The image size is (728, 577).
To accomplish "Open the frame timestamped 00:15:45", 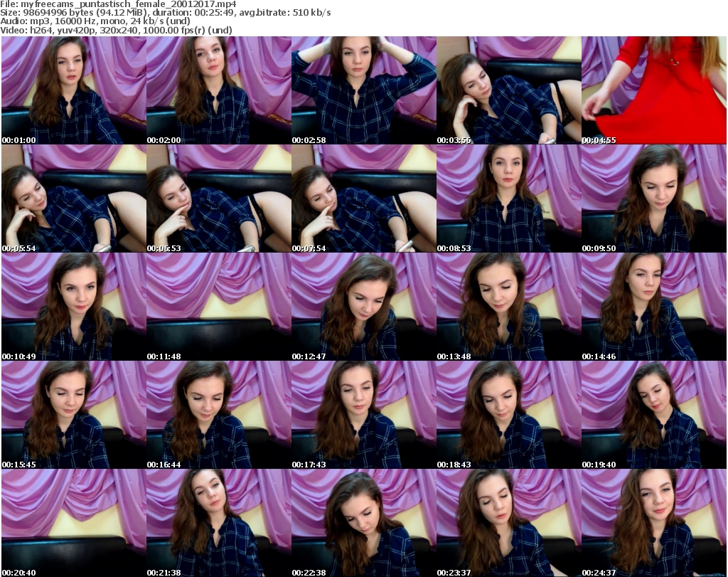I will click(x=74, y=415).
